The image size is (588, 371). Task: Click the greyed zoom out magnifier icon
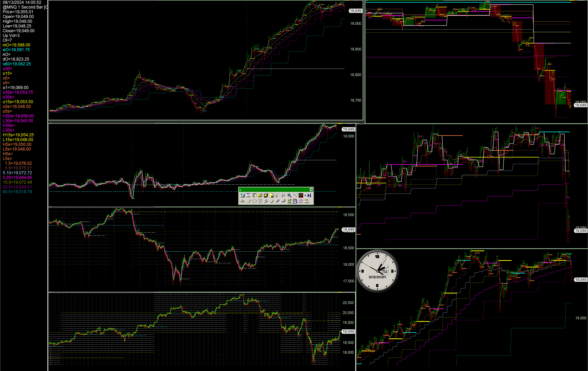[x=295, y=196]
